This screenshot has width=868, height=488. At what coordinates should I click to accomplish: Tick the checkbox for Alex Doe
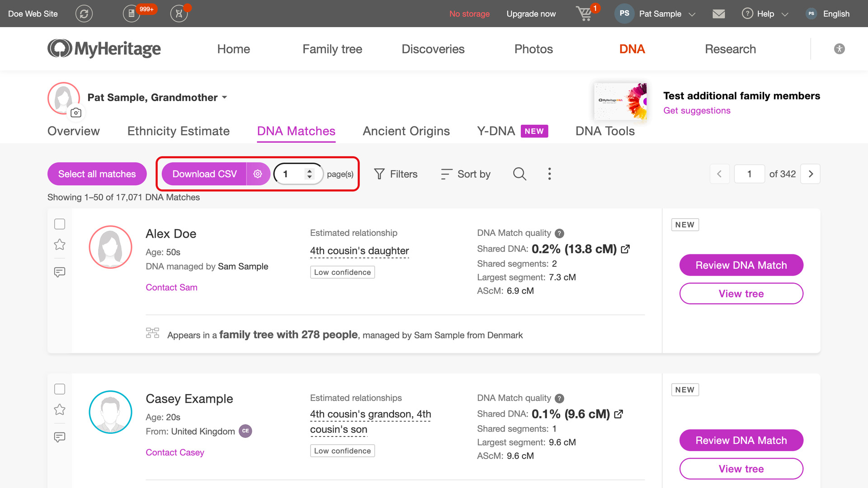60,224
